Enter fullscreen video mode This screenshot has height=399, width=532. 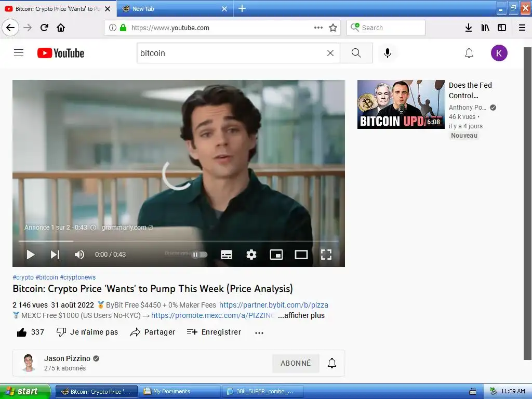[x=326, y=255]
